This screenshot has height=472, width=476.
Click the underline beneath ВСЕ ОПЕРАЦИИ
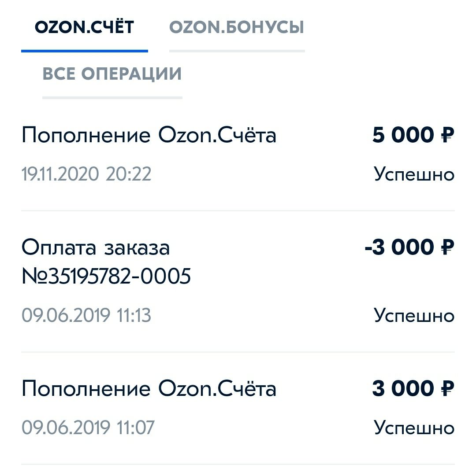[x=112, y=97]
